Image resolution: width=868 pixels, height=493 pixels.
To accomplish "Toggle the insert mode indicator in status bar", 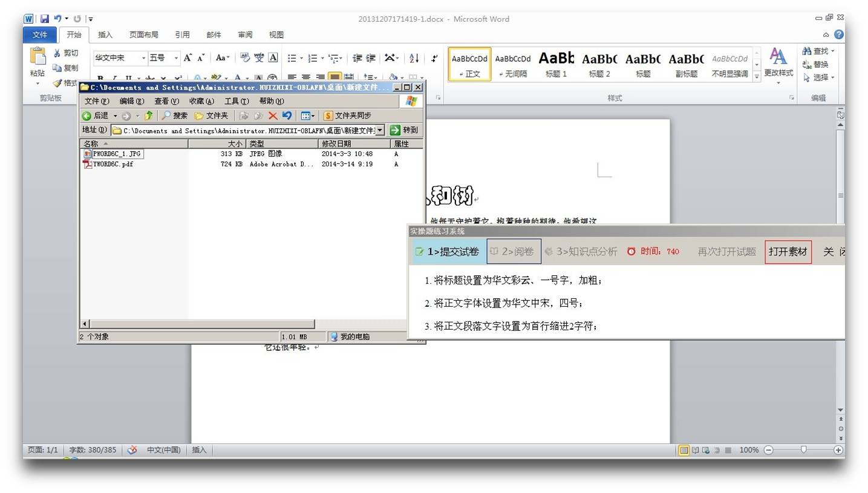I will 199,450.
